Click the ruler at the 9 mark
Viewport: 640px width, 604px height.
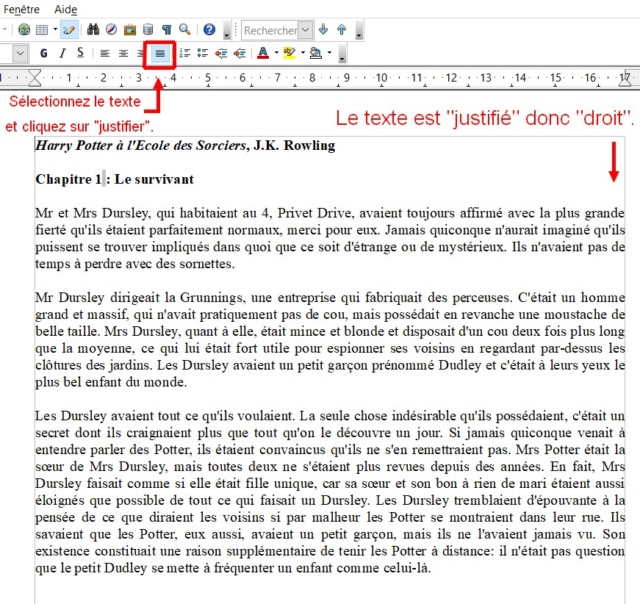(x=347, y=77)
